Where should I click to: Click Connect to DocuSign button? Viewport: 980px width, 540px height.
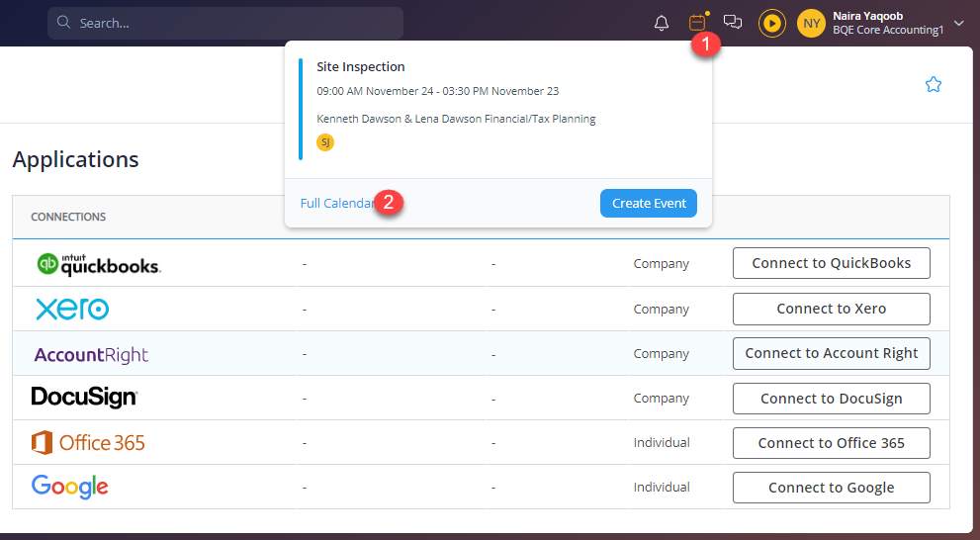832,399
